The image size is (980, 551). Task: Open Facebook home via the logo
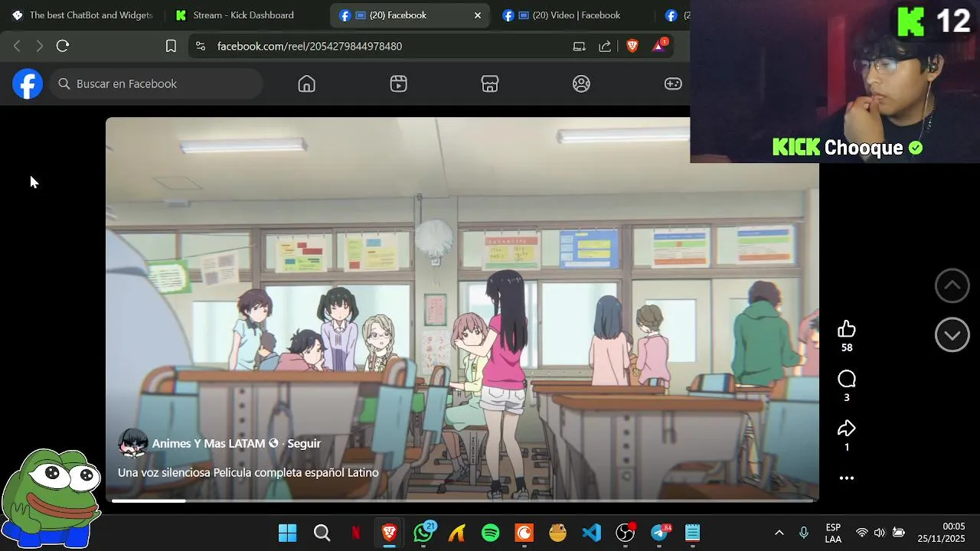point(27,83)
